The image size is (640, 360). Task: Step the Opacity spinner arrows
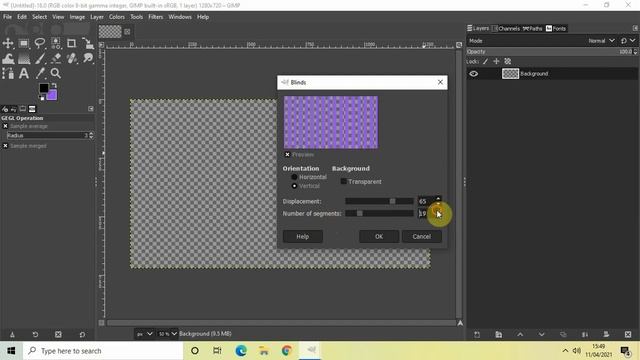pos(635,52)
